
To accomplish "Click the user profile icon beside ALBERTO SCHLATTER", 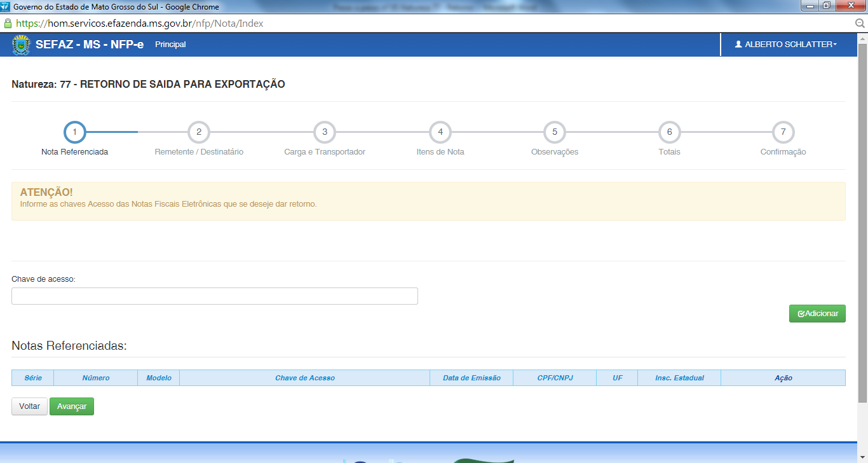I will tap(738, 45).
